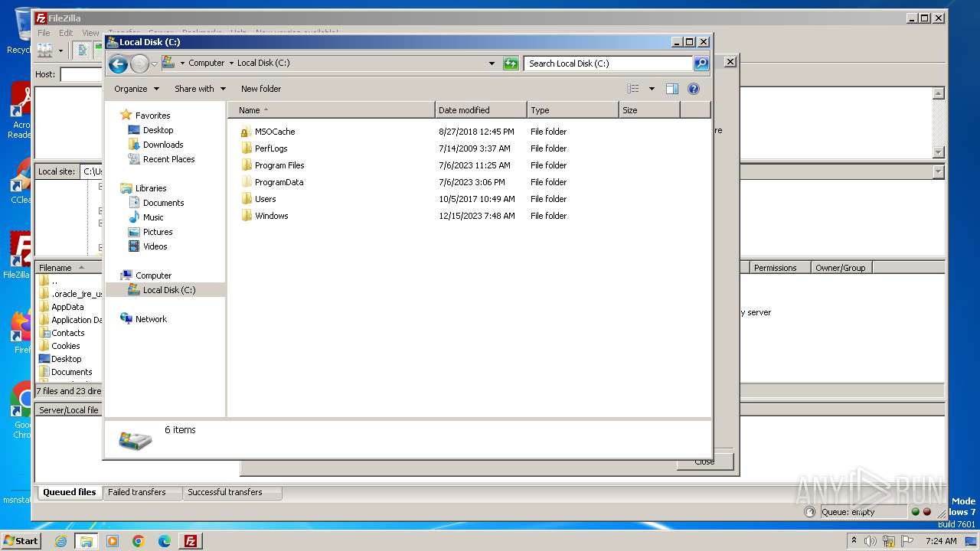Open the Share with dropdown menu
Image resolution: width=980 pixels, height=551 pixels.
pyautogui.click(x=200, y=89)
